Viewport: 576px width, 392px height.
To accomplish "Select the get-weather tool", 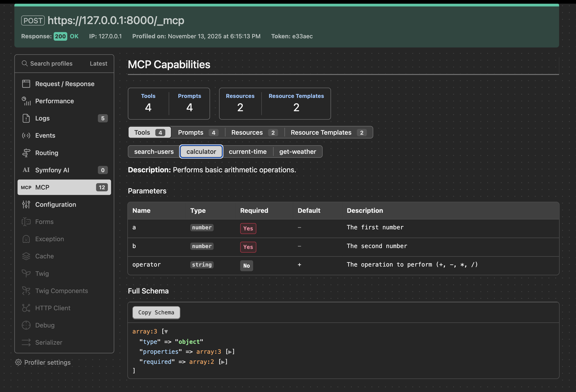I will [x=298, y=151].
